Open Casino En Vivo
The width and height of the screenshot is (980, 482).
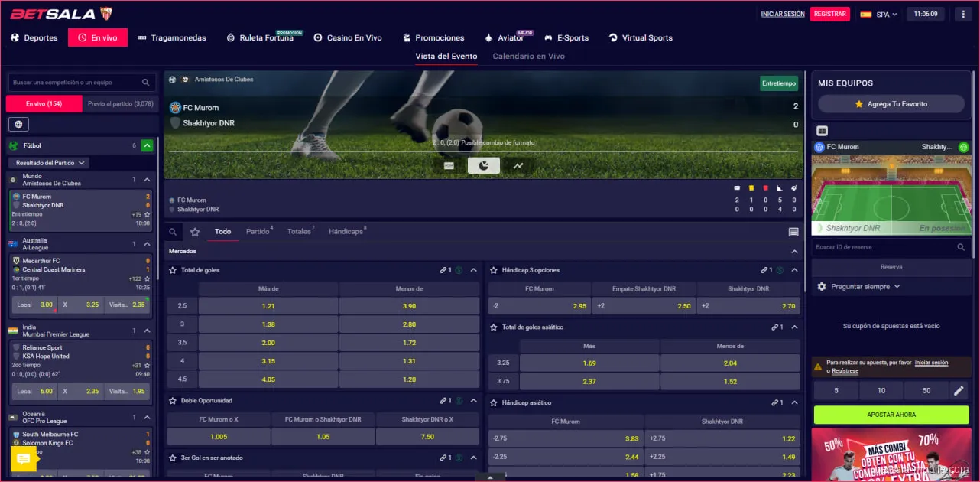pos(348,37)
